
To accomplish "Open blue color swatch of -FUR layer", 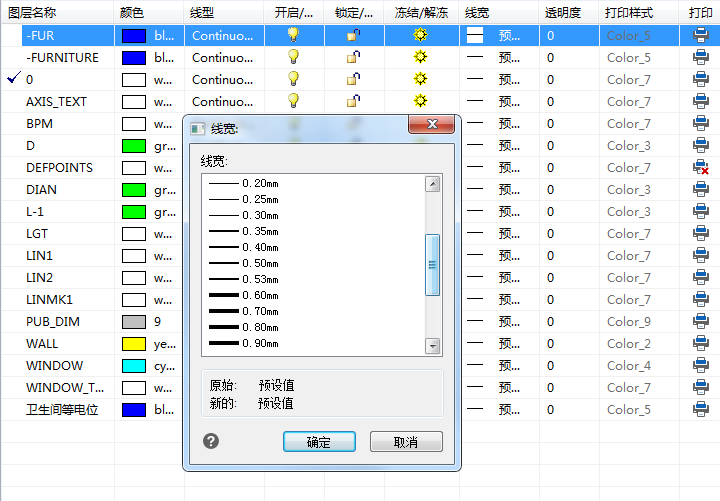I will 134,36.
